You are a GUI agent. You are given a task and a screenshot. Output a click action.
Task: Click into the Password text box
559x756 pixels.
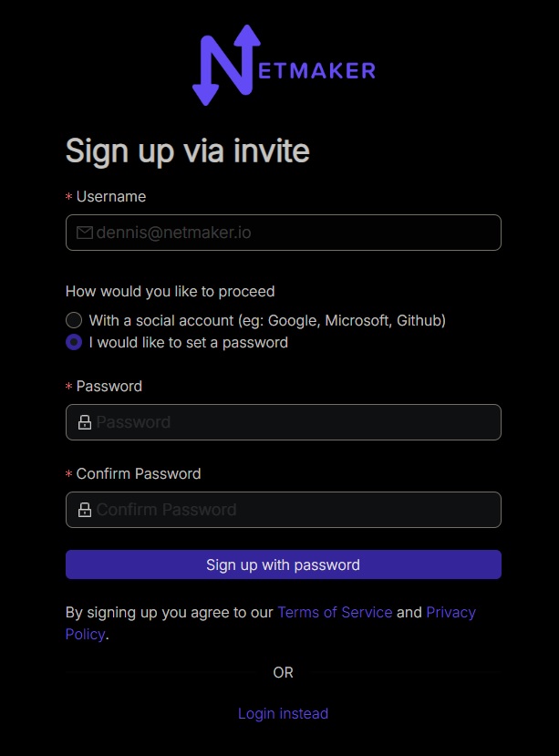tap(292, 422)
